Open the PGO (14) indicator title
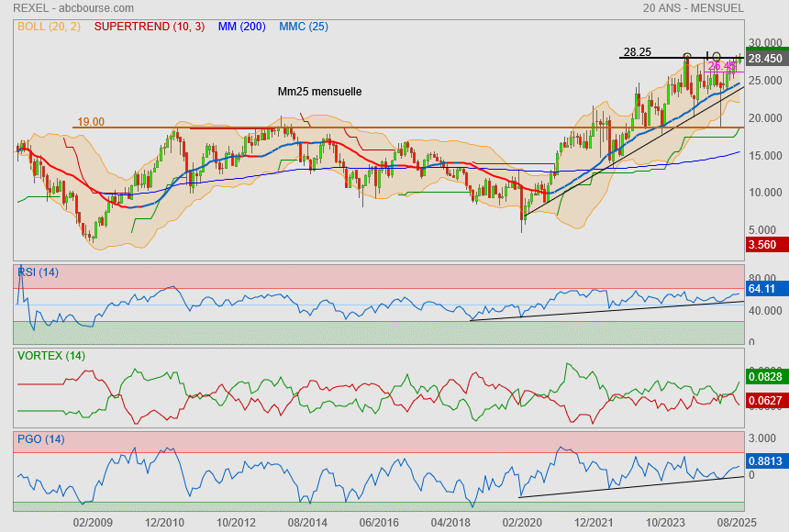 click(40, 439)
